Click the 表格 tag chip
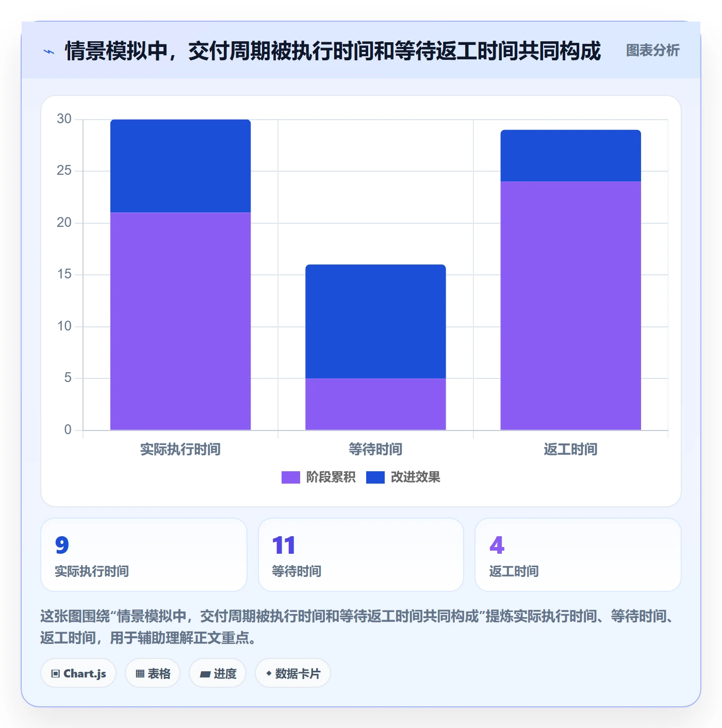The width and height of the screenshot is (722, 728). pyautogui.click(x=153, y=673)
